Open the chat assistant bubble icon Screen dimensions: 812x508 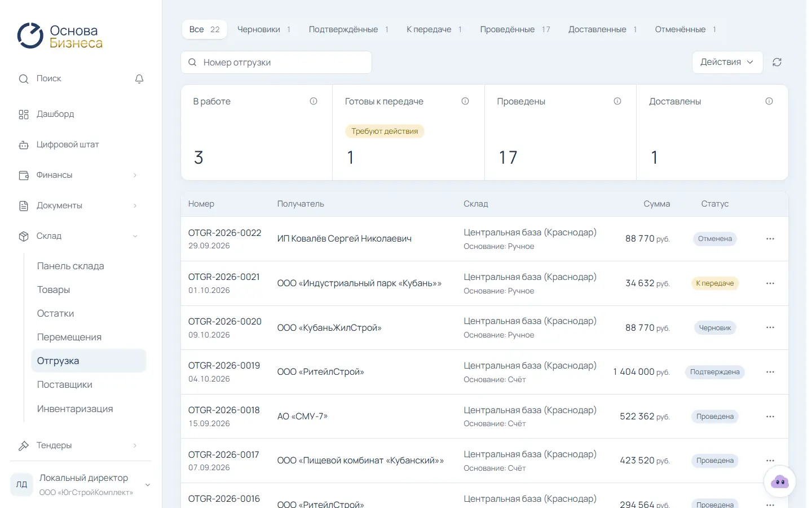pos(780,481)
